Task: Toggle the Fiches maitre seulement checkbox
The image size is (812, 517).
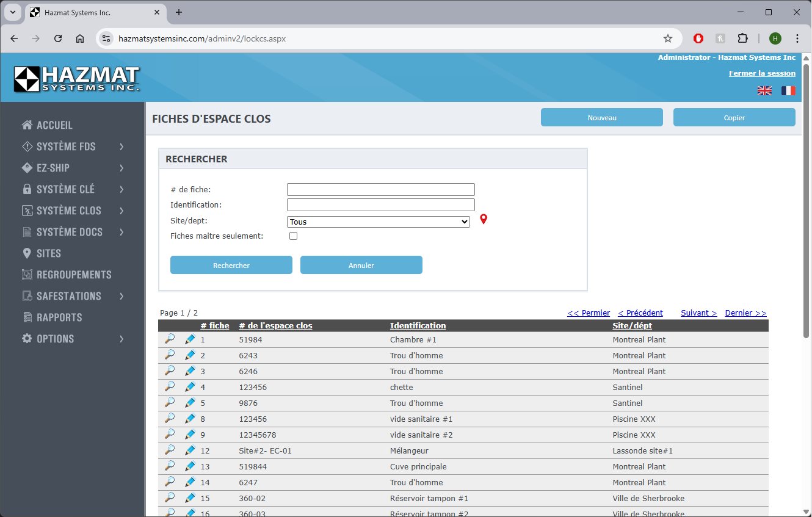Action: [x=293, y=236]
